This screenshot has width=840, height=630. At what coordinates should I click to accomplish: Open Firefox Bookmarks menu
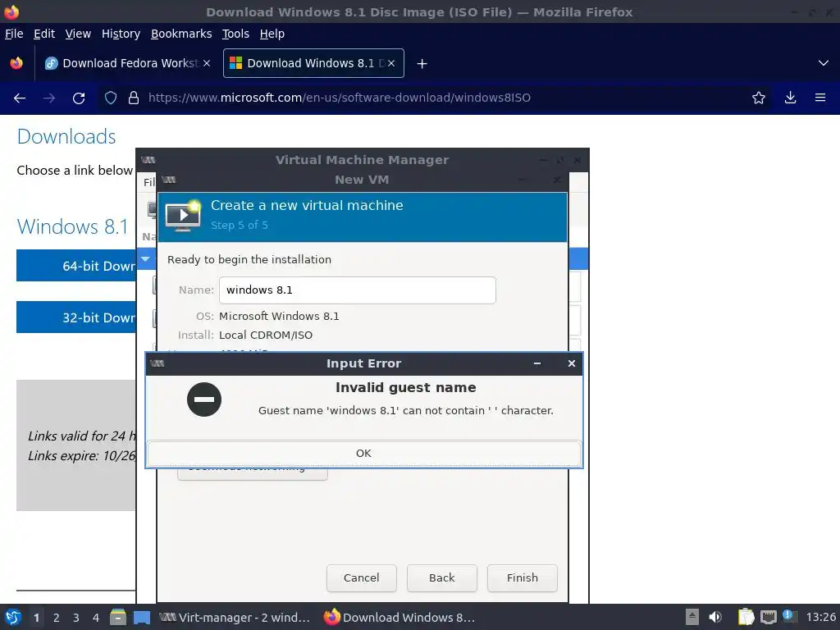[181, 34]
